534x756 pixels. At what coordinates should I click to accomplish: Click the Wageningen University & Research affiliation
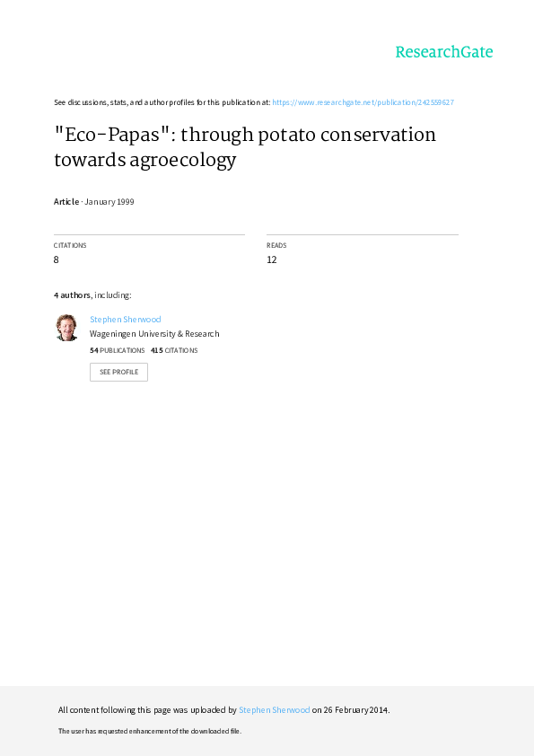pyautogui.click(x=154, y=334)
